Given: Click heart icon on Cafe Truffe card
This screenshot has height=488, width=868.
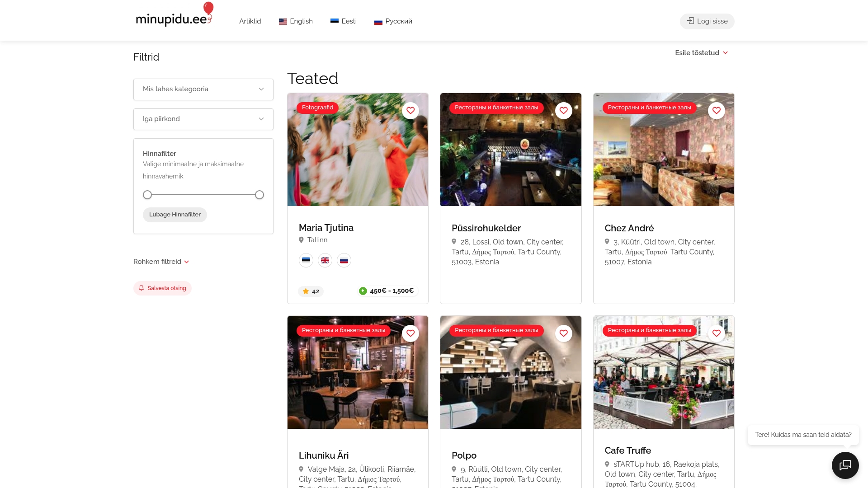Looking at the screenshot, I should pyautogui.click(x=716, y=333).
